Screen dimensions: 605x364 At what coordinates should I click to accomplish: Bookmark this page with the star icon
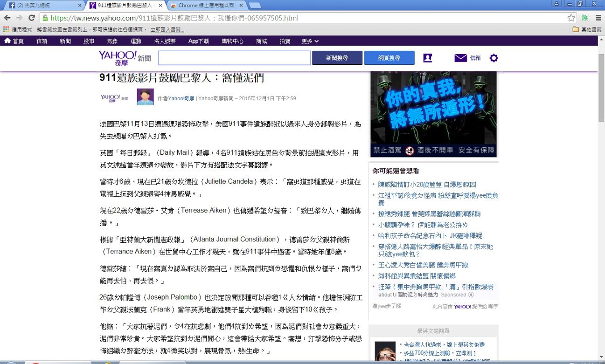(x=571, y=18)
